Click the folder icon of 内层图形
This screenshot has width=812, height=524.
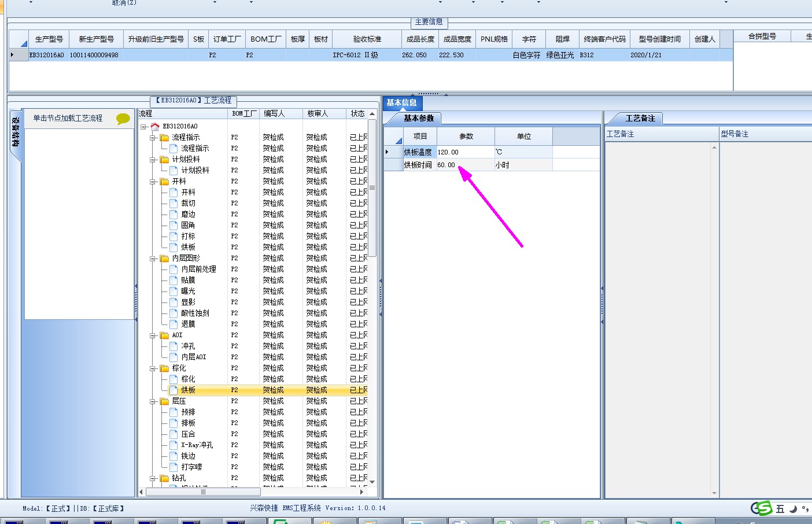(164, 258)
